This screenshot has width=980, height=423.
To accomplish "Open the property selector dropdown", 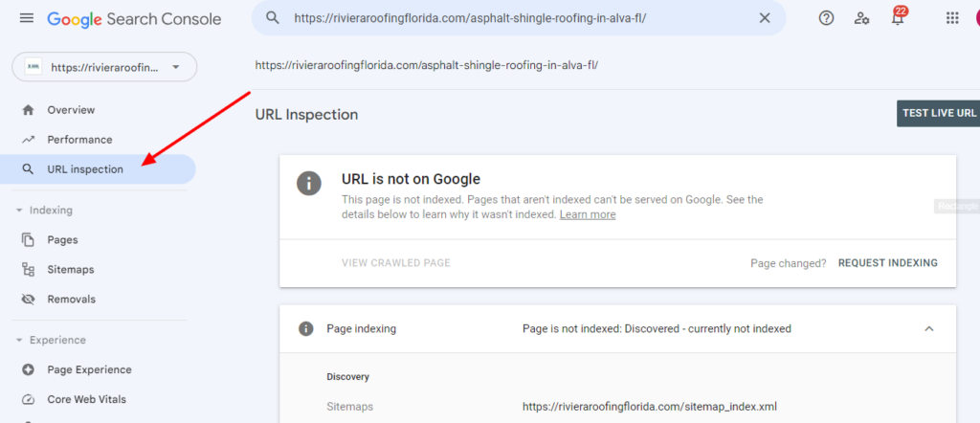I will tap(104, 67).
